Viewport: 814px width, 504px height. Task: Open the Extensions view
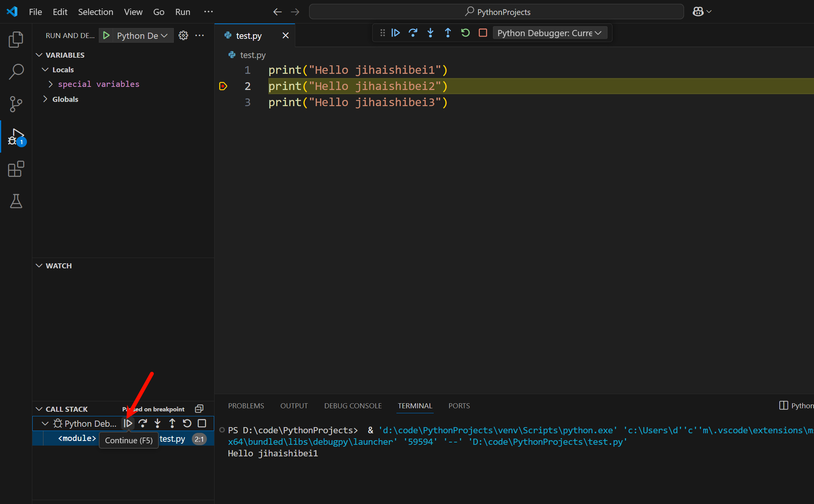pyautogui.click(x=16, y=169)
